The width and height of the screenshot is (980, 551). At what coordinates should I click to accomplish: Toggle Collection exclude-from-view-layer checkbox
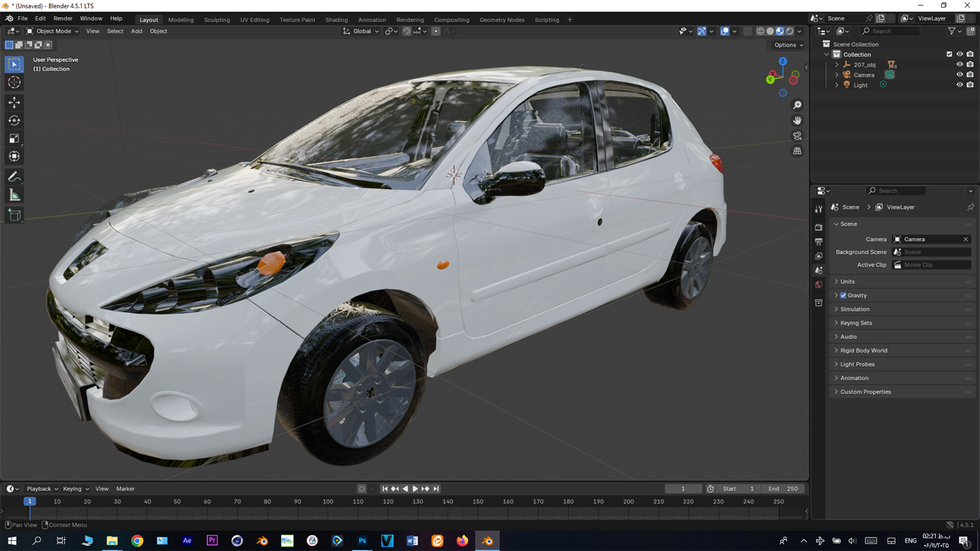pyautogui.click(x=949, y=54)
